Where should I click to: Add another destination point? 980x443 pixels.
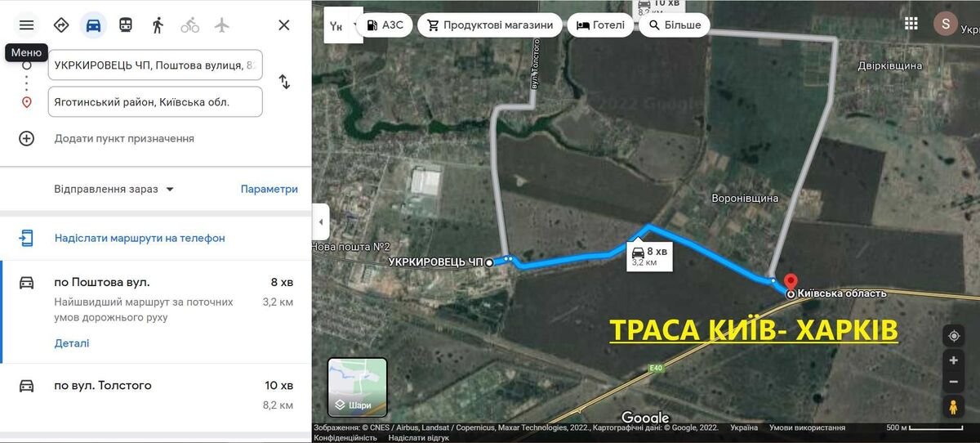click(x=27, y=138)
